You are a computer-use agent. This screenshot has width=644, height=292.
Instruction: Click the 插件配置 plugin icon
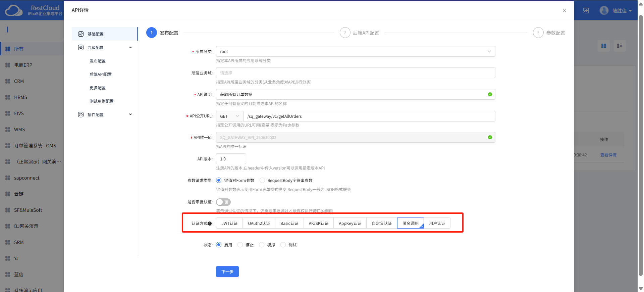coord(81,114)
